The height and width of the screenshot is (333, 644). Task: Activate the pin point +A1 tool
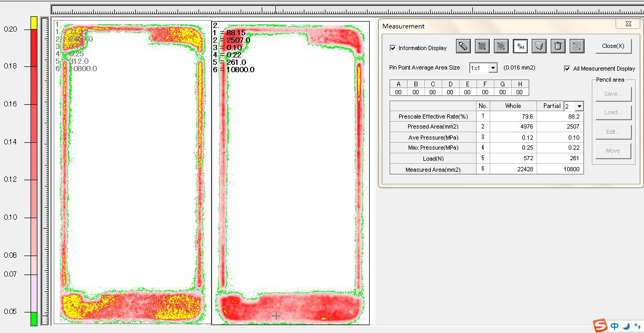520,46
